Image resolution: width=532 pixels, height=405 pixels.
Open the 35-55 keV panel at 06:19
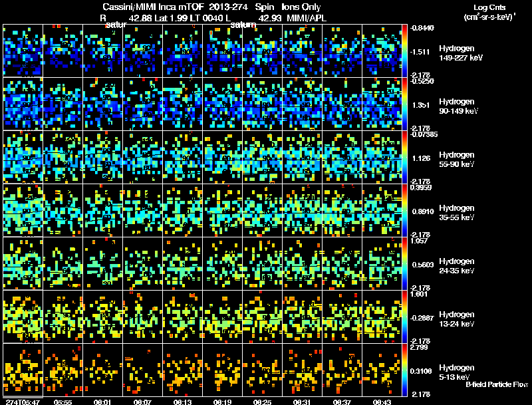(x=222, y=211)
